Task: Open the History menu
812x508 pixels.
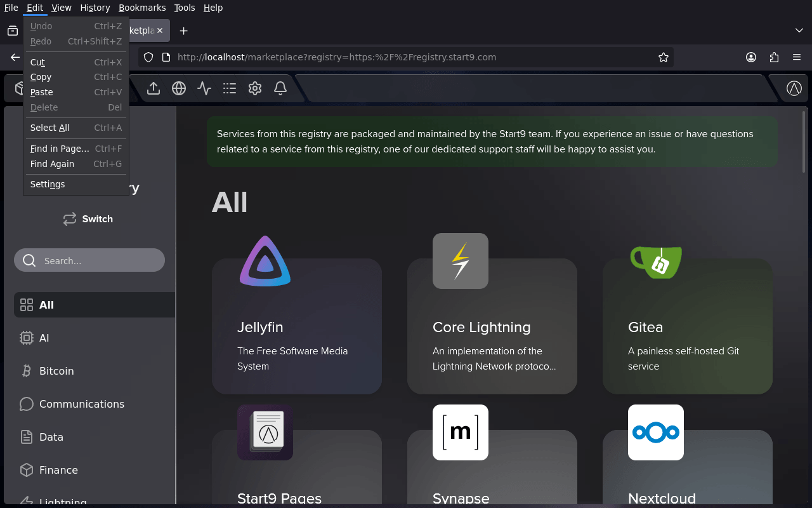Action: click(x=95, y=8)
